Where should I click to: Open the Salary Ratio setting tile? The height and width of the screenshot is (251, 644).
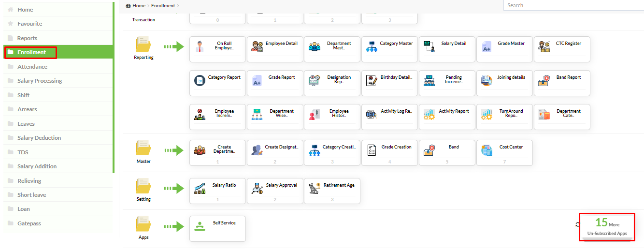coord(218,191)
